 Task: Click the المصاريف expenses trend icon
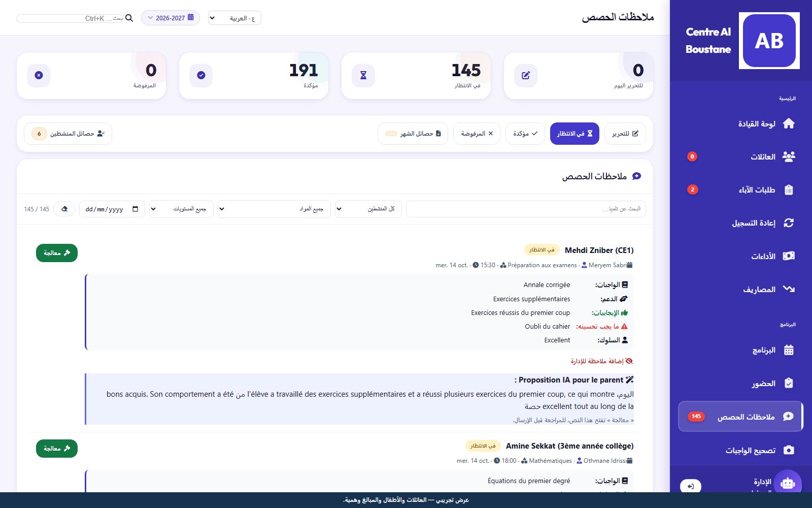(x=789, y=289)
